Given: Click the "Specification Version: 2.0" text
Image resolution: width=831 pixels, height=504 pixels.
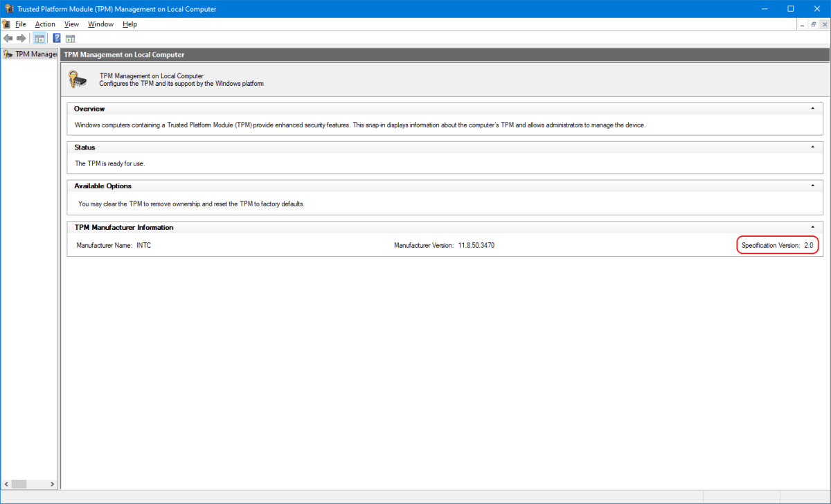Looking at the screenshot, I should pos(777,245).
